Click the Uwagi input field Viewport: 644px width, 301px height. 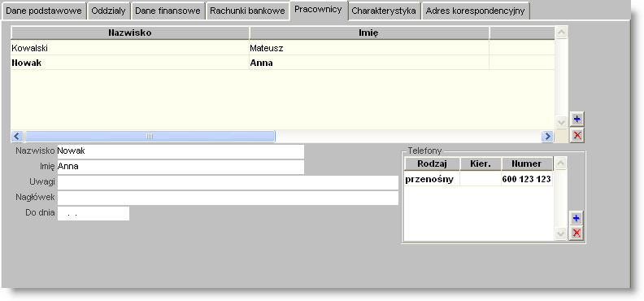click(228, 183)
